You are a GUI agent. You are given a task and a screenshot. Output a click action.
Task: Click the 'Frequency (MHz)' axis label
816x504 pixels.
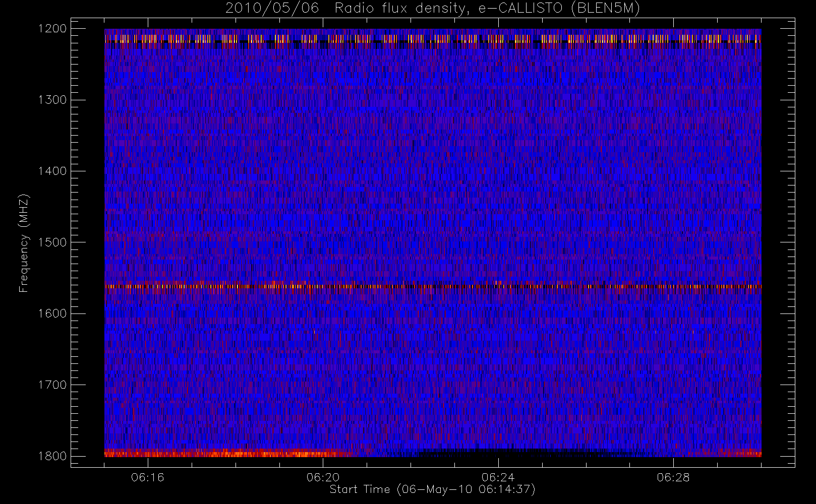pyautogui.click(x=23, y=243)
